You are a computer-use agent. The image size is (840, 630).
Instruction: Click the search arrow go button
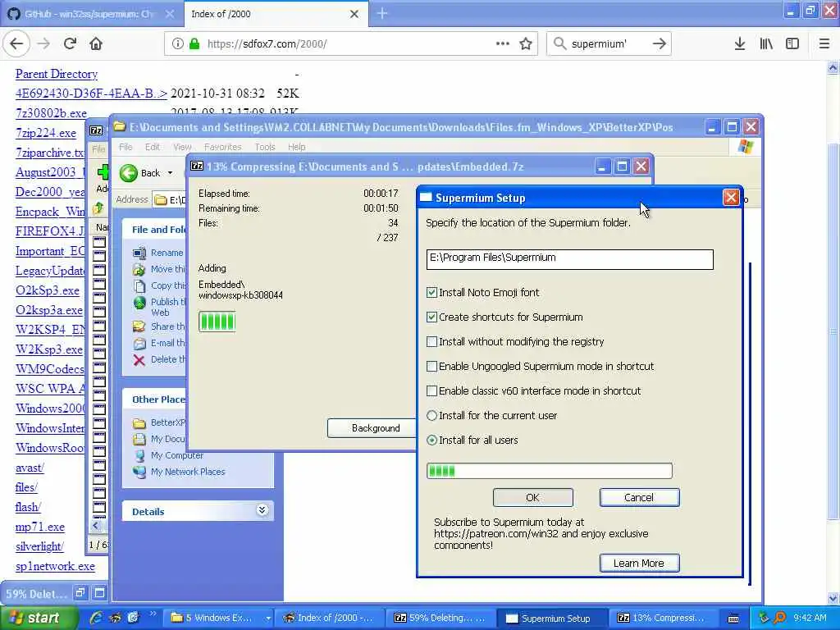659,44
